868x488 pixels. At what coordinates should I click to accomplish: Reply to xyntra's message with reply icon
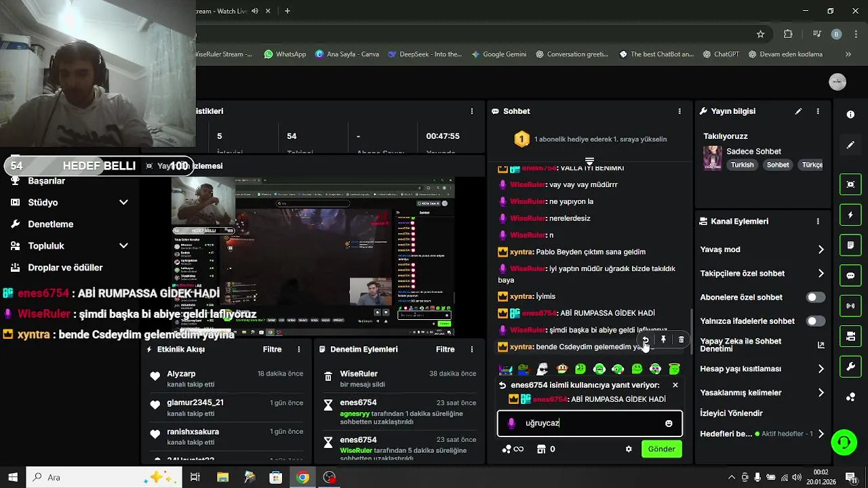pos(646,340)
